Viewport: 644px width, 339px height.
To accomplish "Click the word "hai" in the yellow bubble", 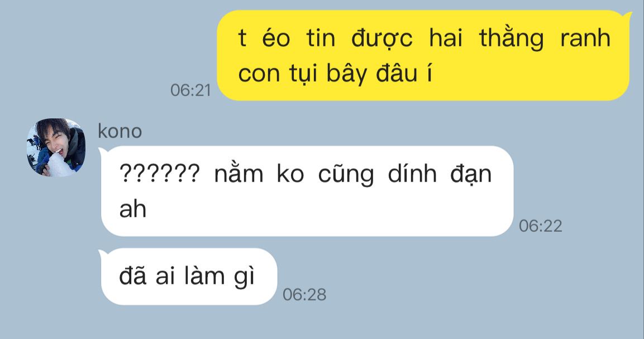I will (x=446, y=38).
